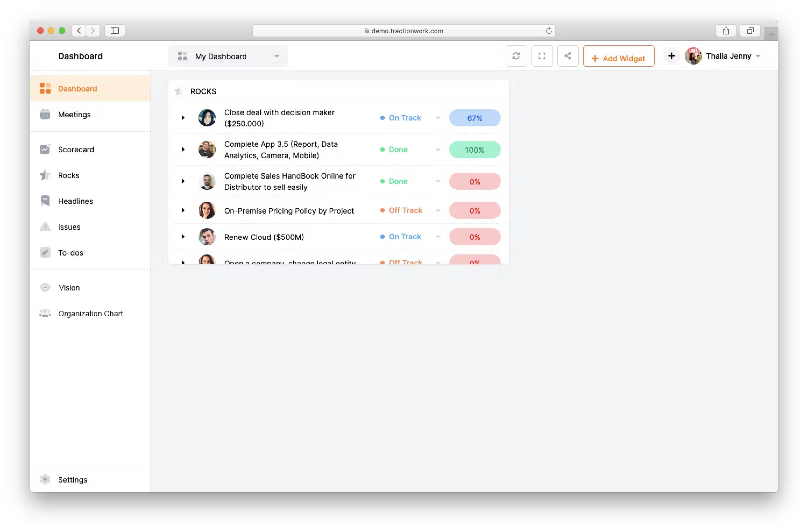Select To-dos in the sidebar

70,253
